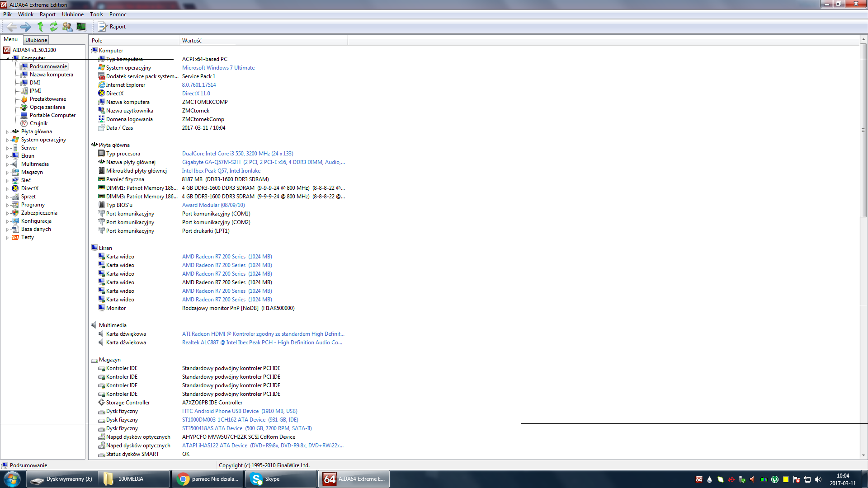Select Przetaktowanie flame icon item
868x488 pixels.
click(24, 99)
